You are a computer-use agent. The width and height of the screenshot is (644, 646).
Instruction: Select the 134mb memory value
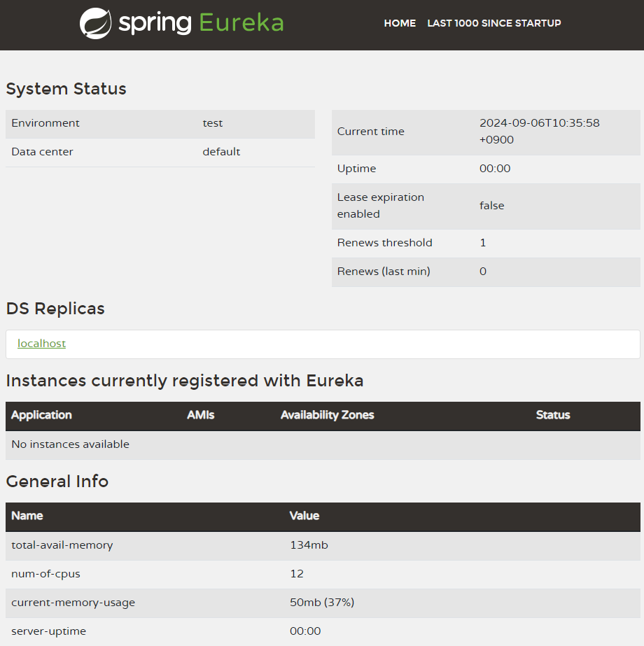point(309,545)
